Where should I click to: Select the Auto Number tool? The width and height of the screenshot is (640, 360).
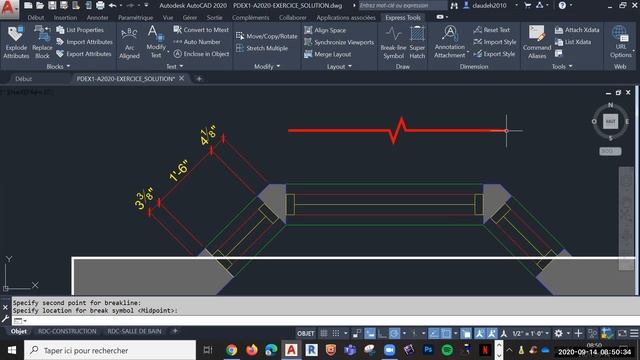[197, 42]
